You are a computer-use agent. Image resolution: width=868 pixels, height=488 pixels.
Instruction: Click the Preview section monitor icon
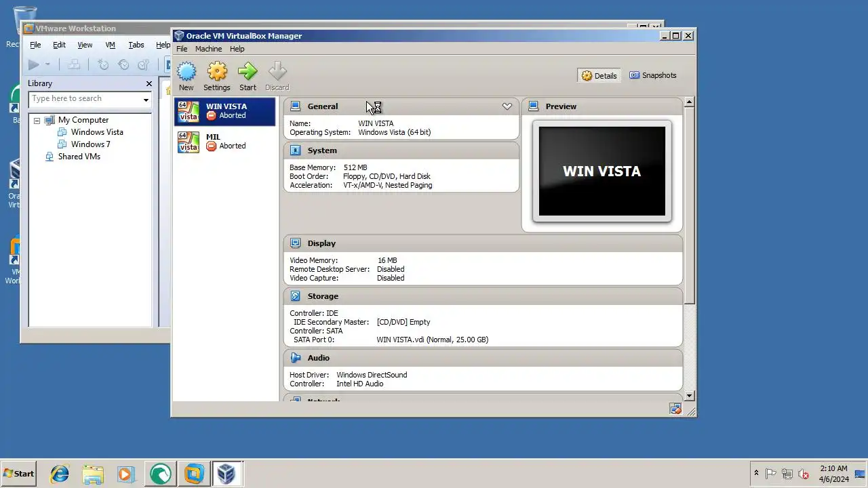pyautogui.click(x=533, y=106)
